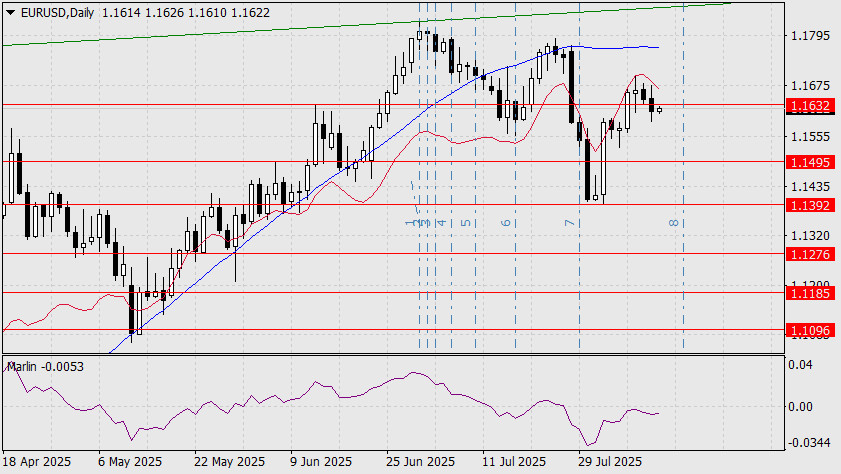Click time zone marker number 5

tap(466, 223)
